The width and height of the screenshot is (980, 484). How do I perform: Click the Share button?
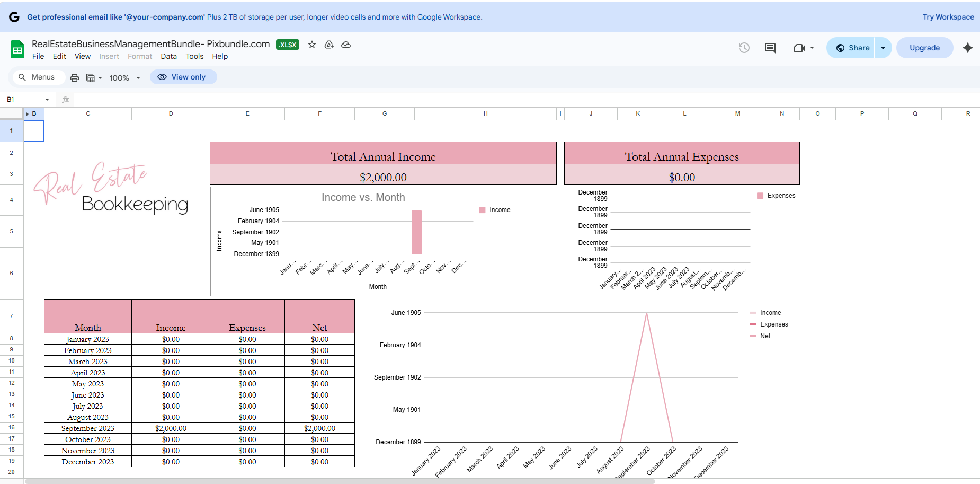click(x=851, y=48)
